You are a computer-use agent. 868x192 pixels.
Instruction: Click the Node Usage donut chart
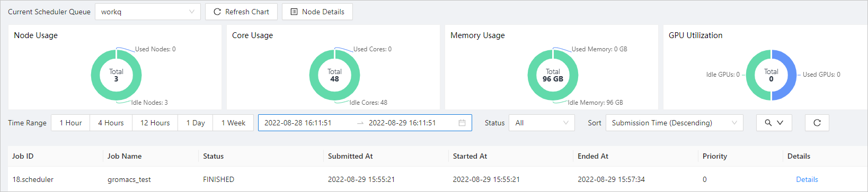coord(116,75)
